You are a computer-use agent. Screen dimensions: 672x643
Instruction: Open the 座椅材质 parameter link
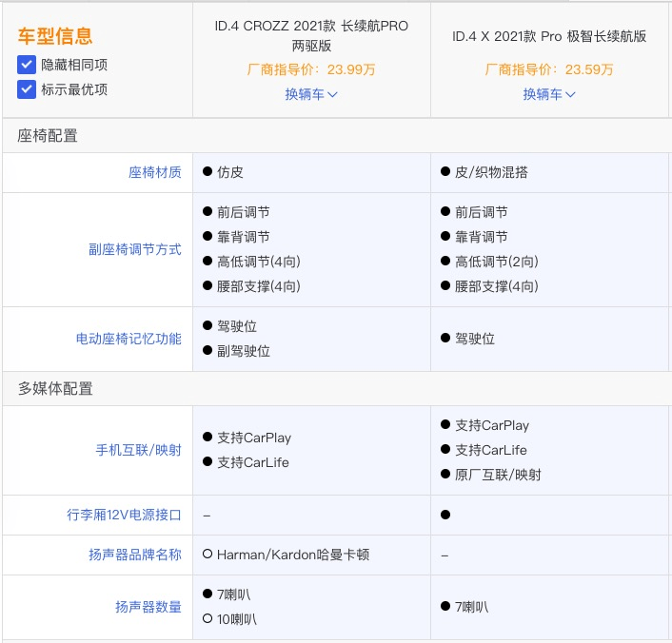pyautogui.click(x=155, y=172)
